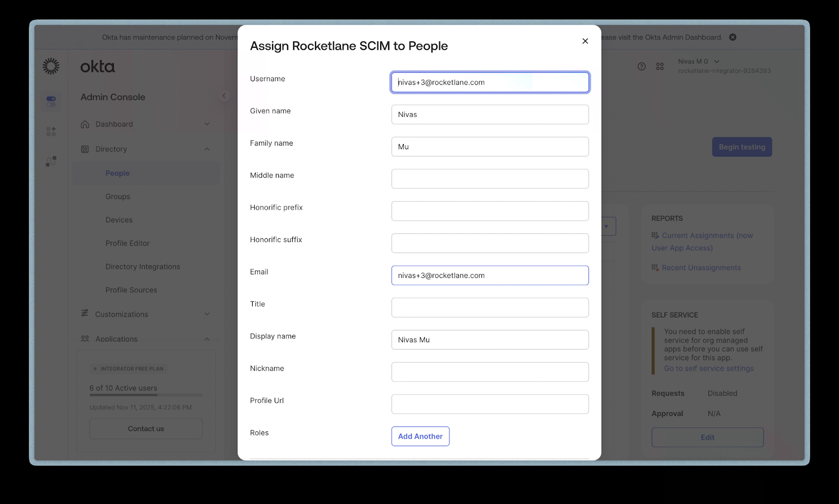Focus the Family name field

490,147
